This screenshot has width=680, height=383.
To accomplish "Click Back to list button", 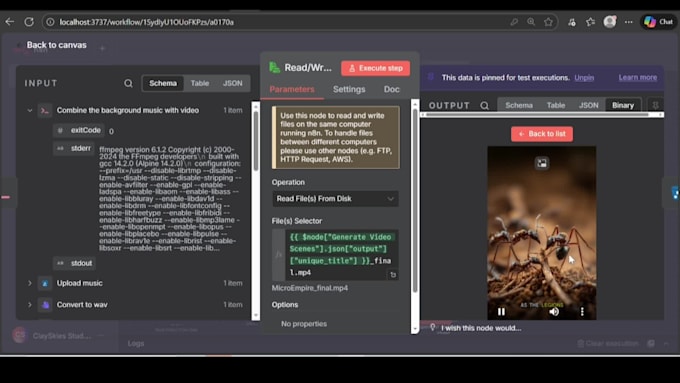I will click(x=542, y=134).
